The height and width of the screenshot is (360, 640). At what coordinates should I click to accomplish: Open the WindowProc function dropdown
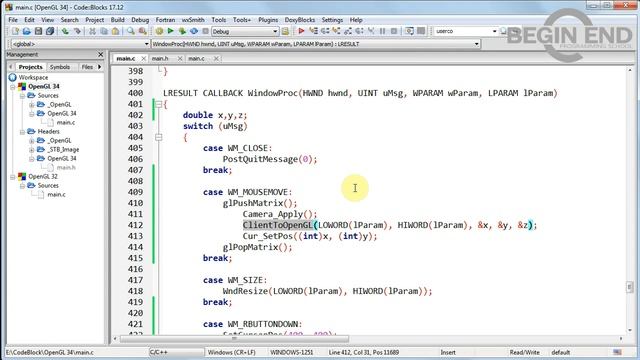[476, 44]
